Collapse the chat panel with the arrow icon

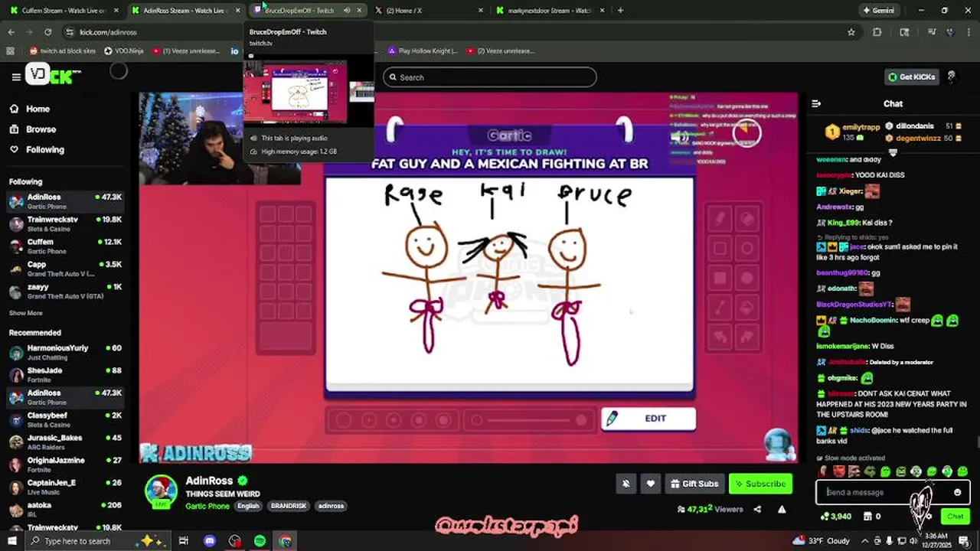[816, 103]
